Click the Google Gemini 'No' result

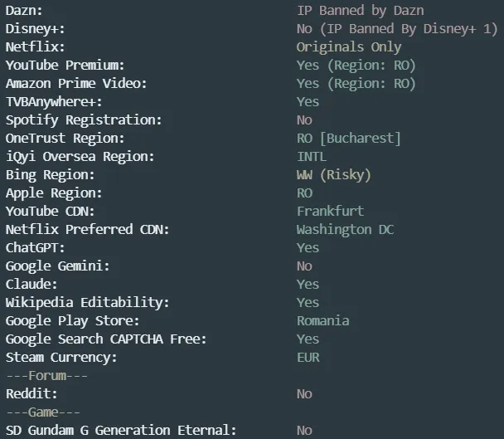pyautogui.click(x=304, y=266)
